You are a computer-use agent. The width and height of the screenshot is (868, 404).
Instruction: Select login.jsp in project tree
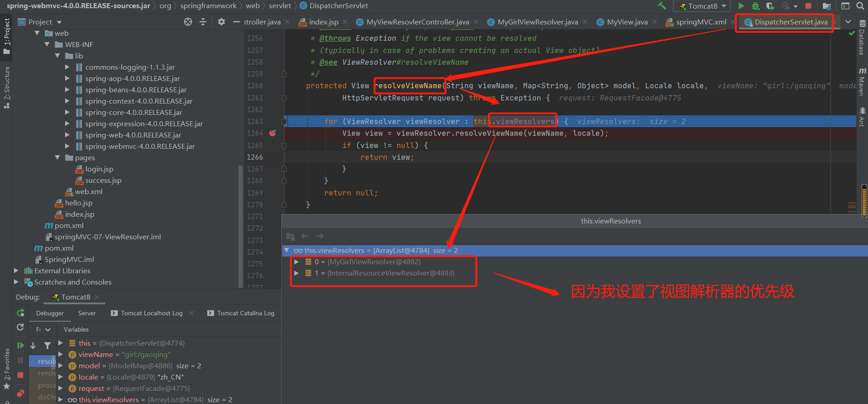tap(99, 169)
